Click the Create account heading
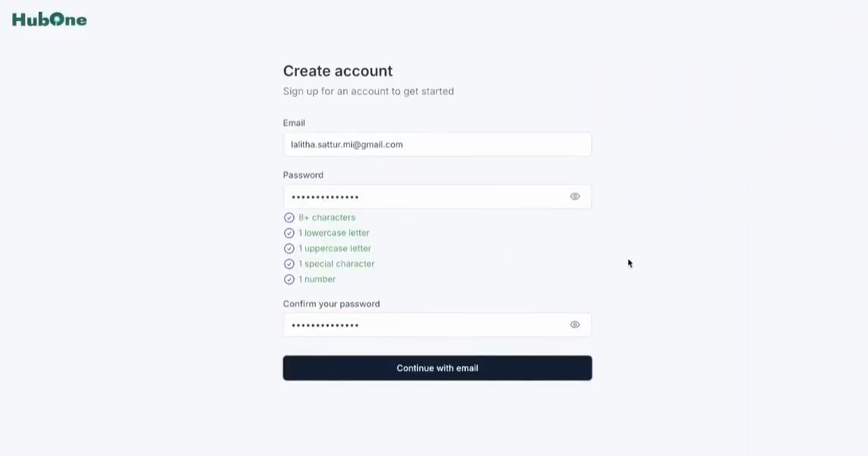The width and height of the screenshot is (868, 456). [x=338, y=71]
